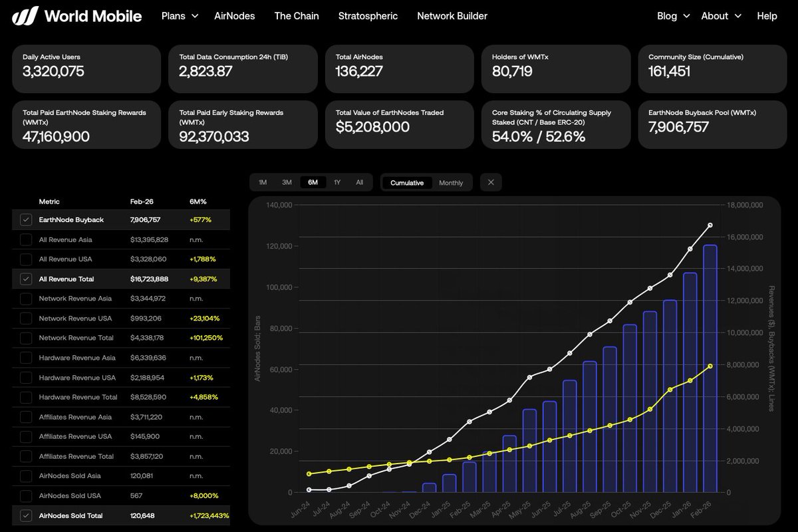Switch to Monthly chart view
Screen dimensions: 798x532
click(451, 182)
